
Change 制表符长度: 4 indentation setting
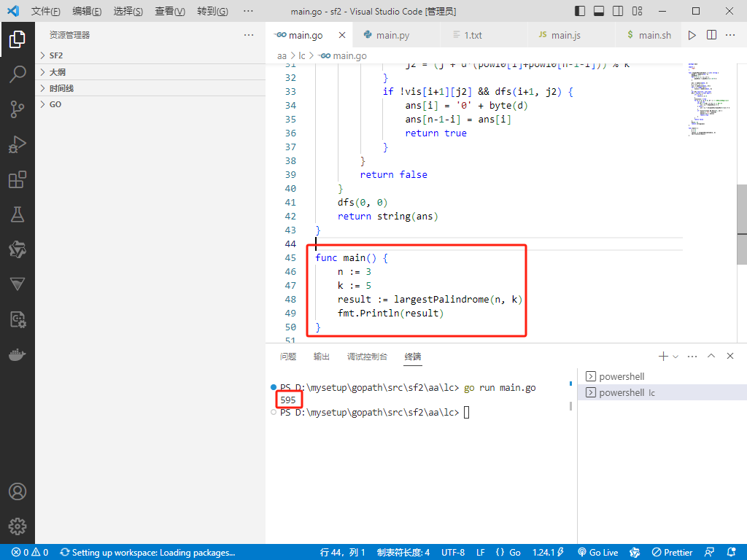[x=403, y=553]
